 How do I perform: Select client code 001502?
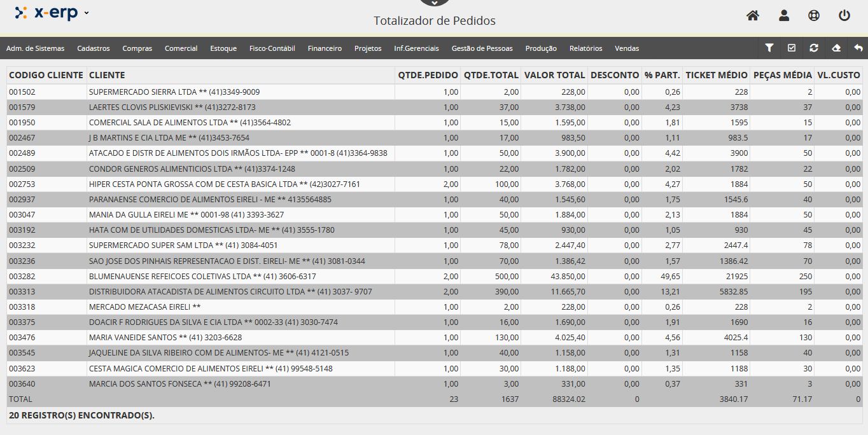click(x=22, y=92)
